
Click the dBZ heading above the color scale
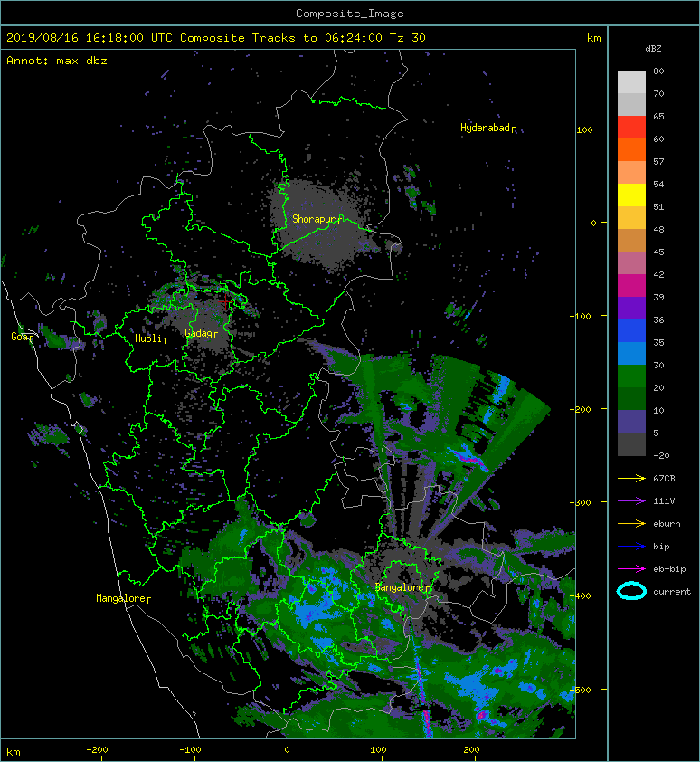pyautogui.click(x=653, y=49)
